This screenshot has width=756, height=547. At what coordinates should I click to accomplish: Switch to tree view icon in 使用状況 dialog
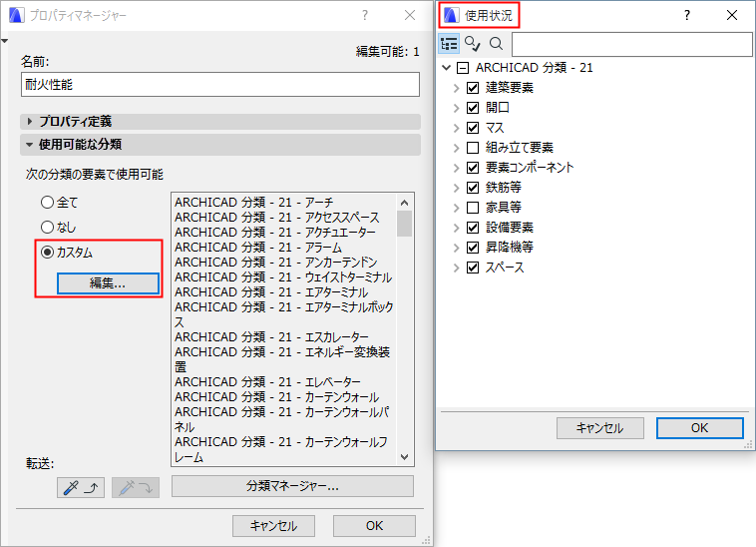(x=449, y=44)
